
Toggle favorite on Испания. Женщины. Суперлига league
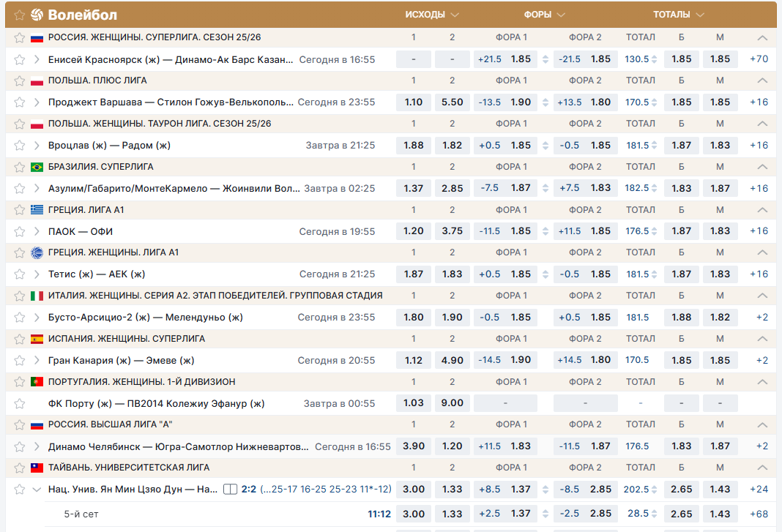click(x=20, y=339)
